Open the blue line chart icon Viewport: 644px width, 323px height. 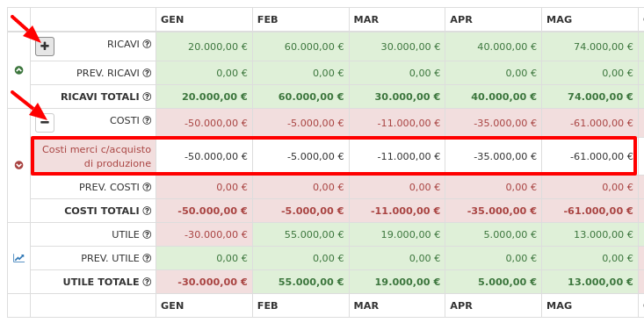(19, 258)
